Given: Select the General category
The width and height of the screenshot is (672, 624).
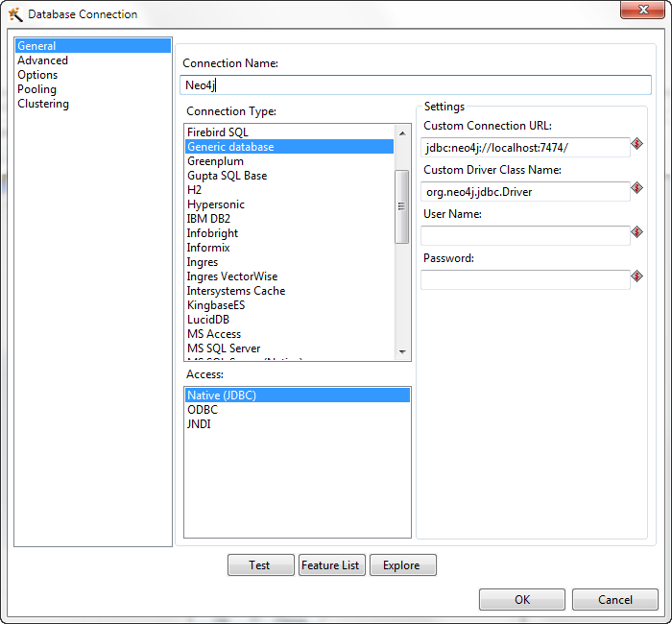Looking at the screenshot, I should [92, 46].
